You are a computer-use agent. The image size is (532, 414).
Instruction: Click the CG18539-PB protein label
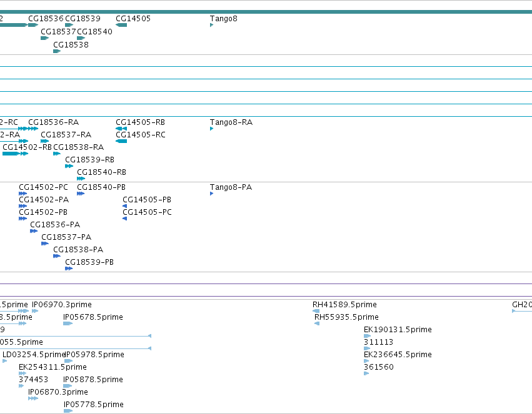(x=89, y=262)
